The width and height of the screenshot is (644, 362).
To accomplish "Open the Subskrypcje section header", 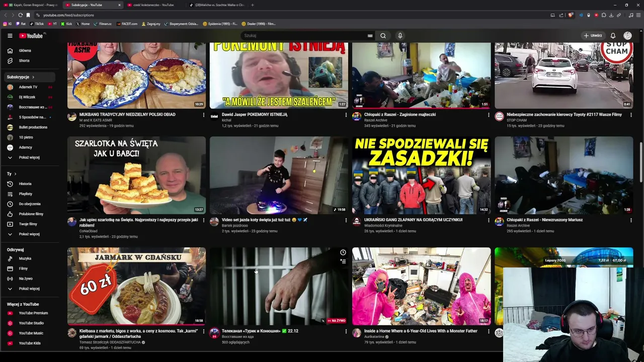I will point(30,77).
